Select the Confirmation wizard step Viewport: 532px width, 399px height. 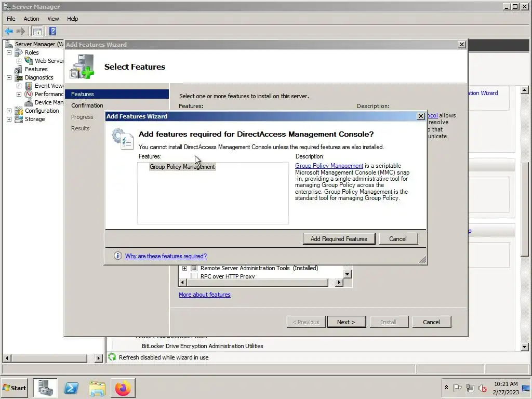(x=87, y=105)
